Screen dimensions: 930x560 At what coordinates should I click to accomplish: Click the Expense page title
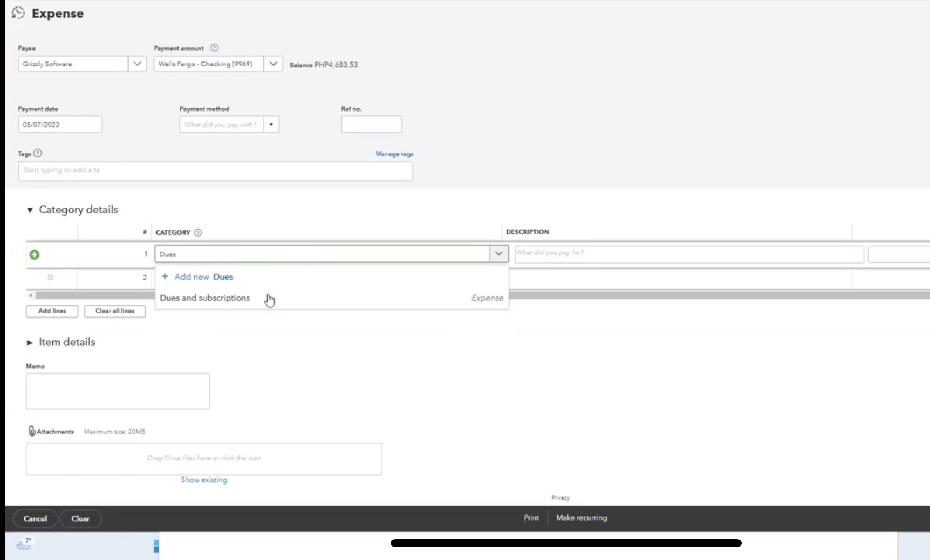click(x=58, y=13)
